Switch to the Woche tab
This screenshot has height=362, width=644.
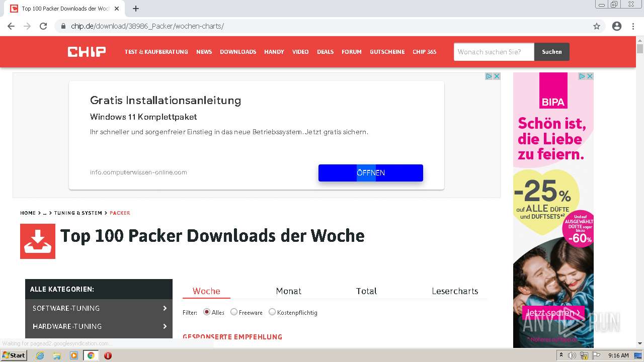tap(206, 291)
